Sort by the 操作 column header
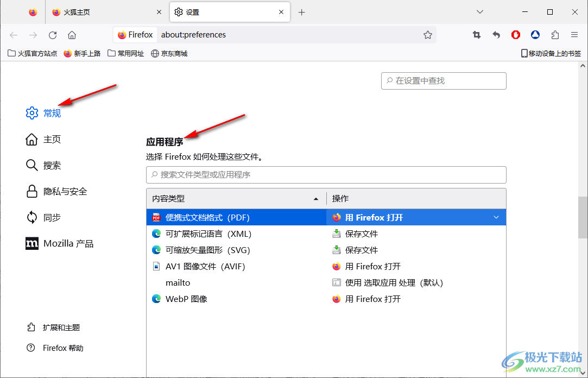 [x=416, y=198]
